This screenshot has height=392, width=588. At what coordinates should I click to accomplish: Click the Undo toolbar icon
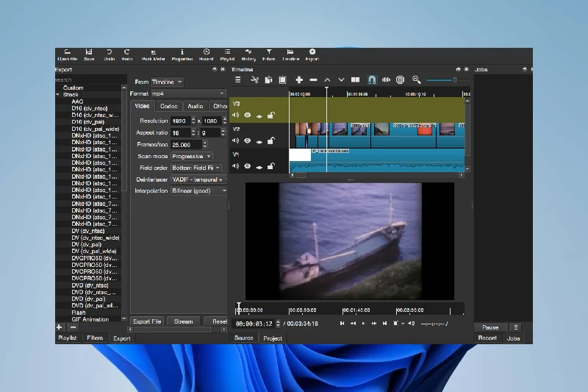click(x=109, y=54)
